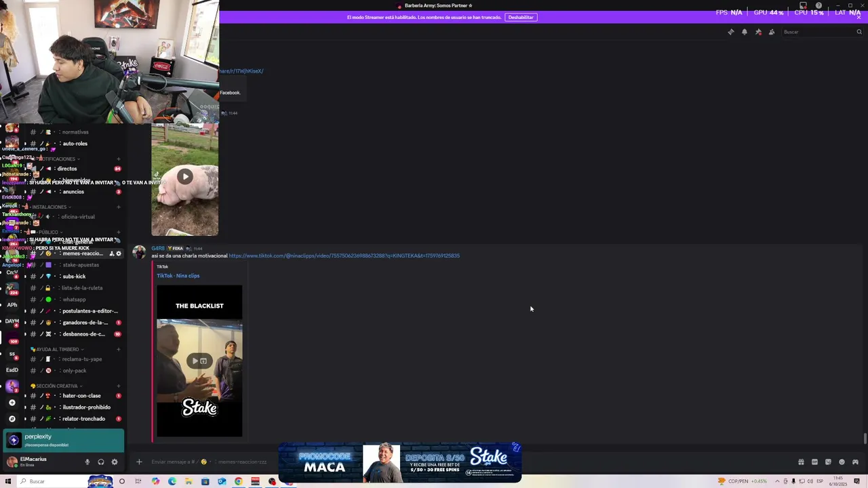Create channel in INSTALACIONES category
The height and width of the screenshot is (488, 868).
119,207
